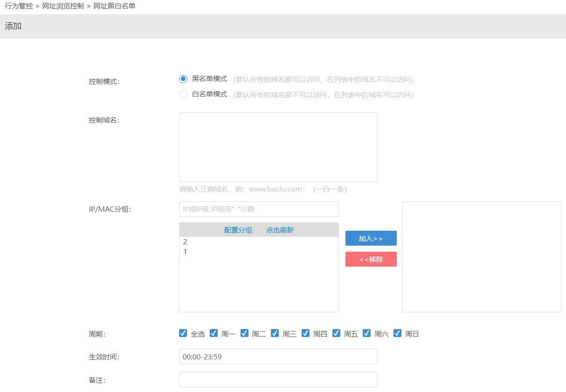Uncheck the 周一 checkbox
Image resolution: width=566 pixels, height=392 pixels.
coord(214,333)
